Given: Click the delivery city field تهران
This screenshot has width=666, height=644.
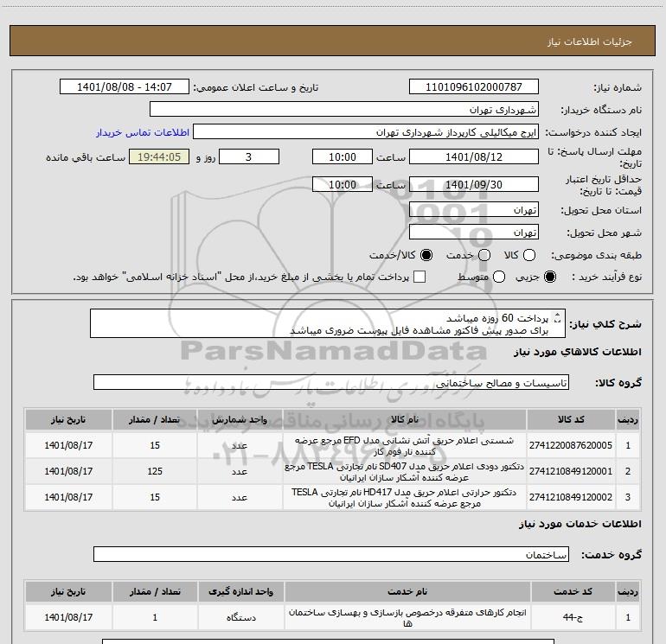Looking at the screenshot, I should (x=474, y=233).
